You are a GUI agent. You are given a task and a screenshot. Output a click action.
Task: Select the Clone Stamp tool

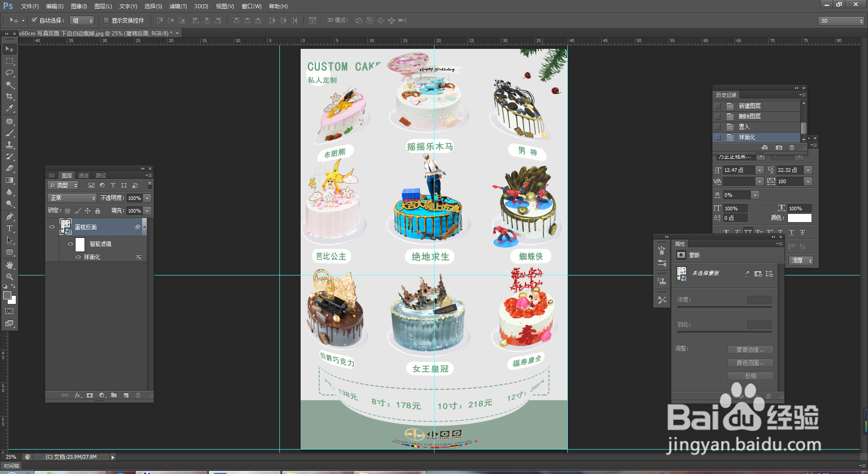click(9, 145)
